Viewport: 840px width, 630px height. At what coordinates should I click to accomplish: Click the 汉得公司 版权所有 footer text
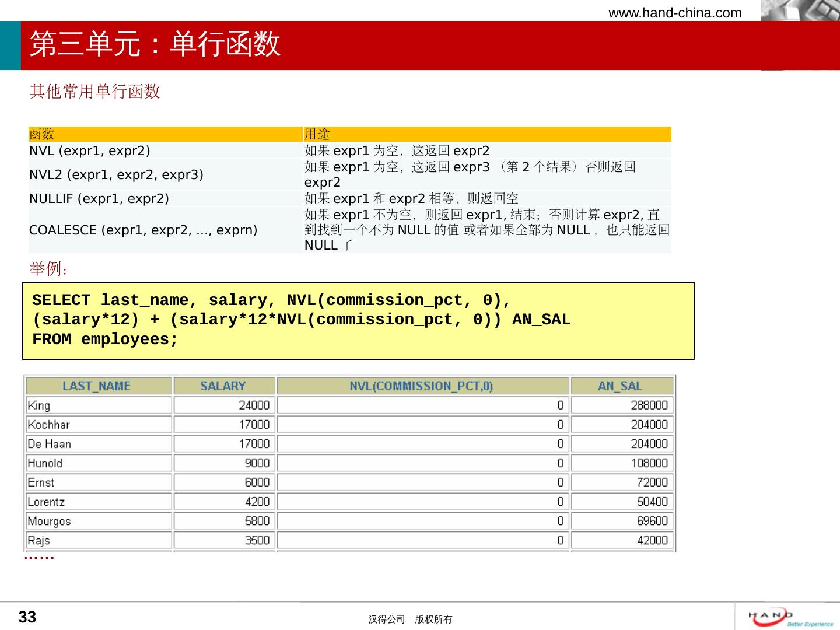click(410, 619)
